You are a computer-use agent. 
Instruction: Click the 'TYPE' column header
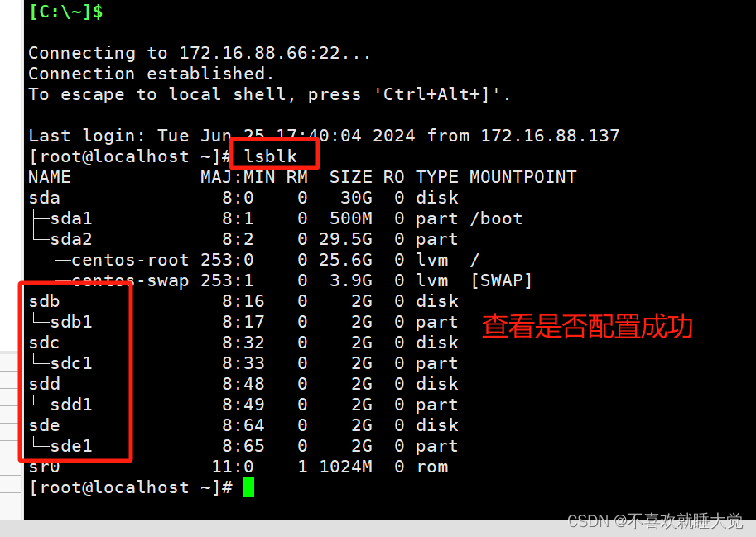437,177
